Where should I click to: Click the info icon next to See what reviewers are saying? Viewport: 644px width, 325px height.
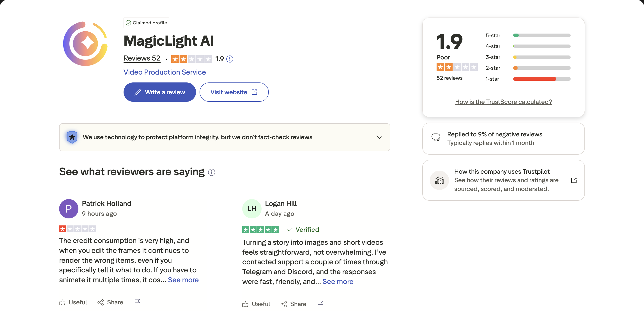pyautogui.click(x=212, y=172)
